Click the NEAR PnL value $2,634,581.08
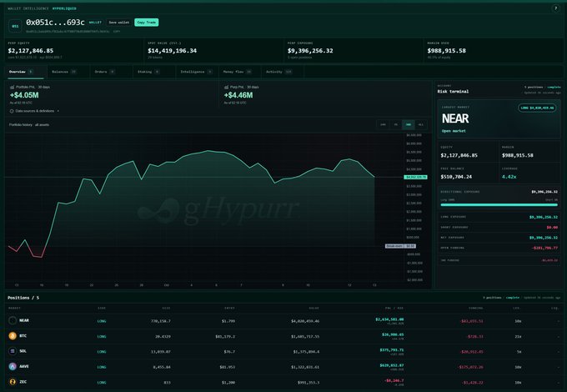The width and height of the screenshot is (567, 392). click(x=389, y=319)
